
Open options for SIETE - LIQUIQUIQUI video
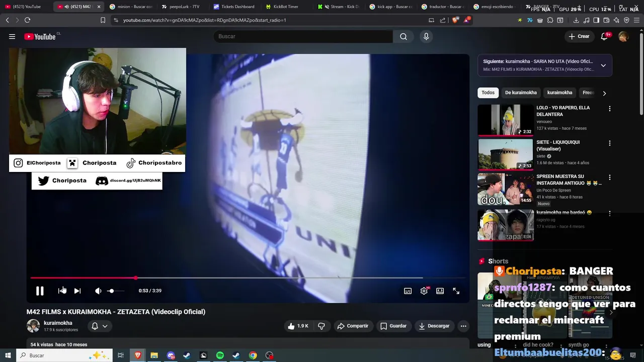(610, 143)
